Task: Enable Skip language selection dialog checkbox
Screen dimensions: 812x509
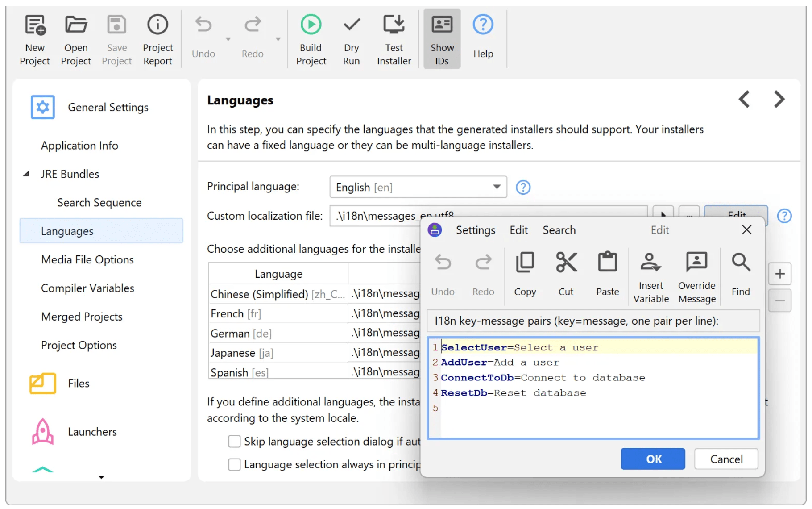Action: (x=234, y=442)
